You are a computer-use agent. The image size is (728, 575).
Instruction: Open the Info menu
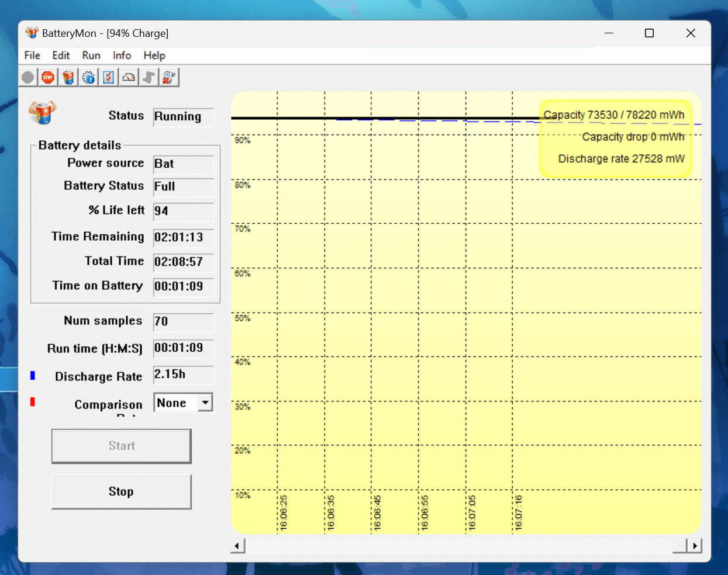pos(122,56)
